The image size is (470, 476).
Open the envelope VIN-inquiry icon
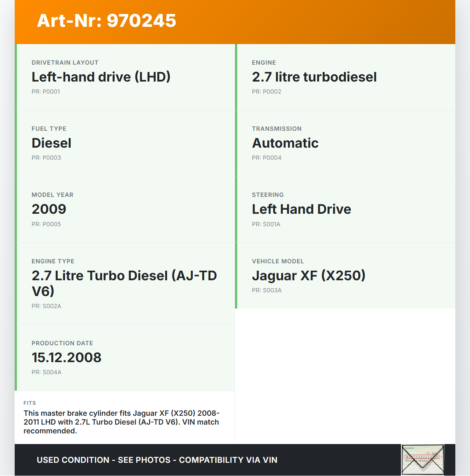(x=423, y=459)
